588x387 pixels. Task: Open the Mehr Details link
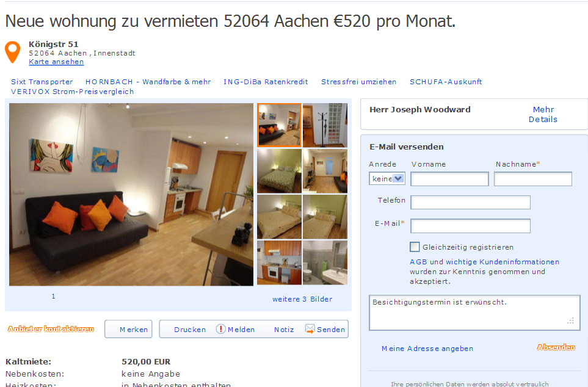click(543, 114)
